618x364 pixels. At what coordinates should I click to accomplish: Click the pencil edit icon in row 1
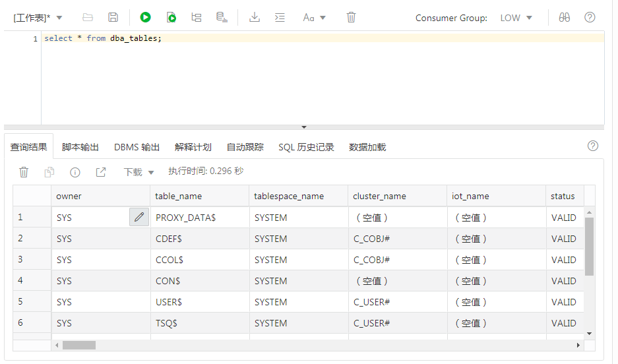coord(139,217)
